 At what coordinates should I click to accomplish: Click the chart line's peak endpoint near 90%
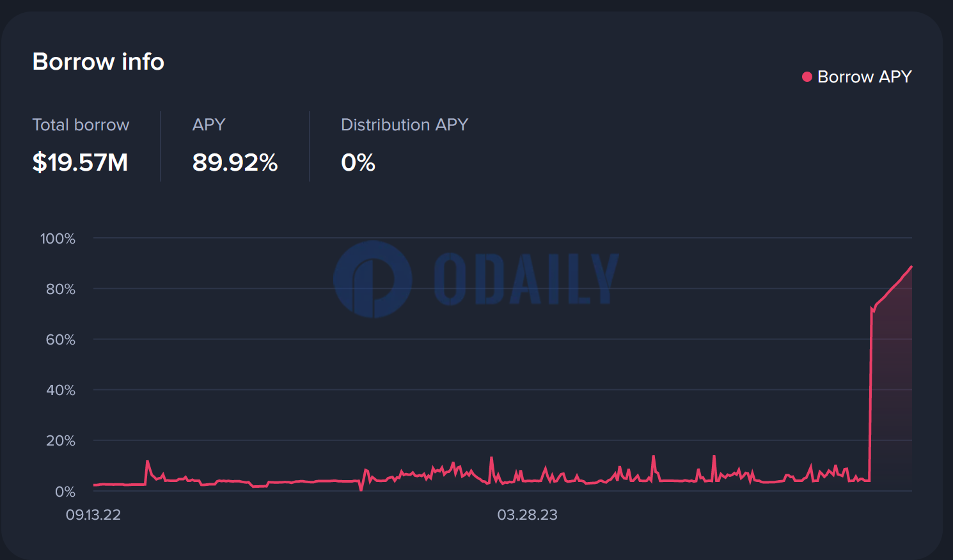tap(911, 267)
